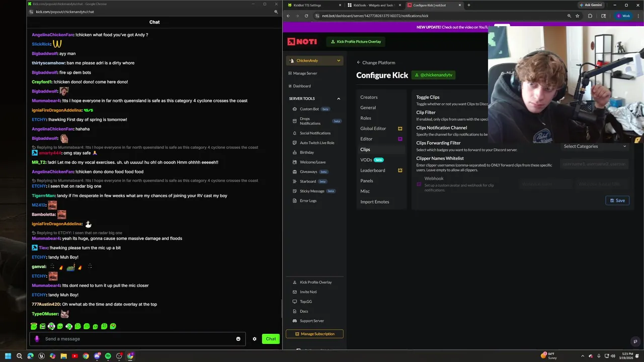Open Discord from the taskbar
This screenshot has height=362, width=644.
(97, 356)
